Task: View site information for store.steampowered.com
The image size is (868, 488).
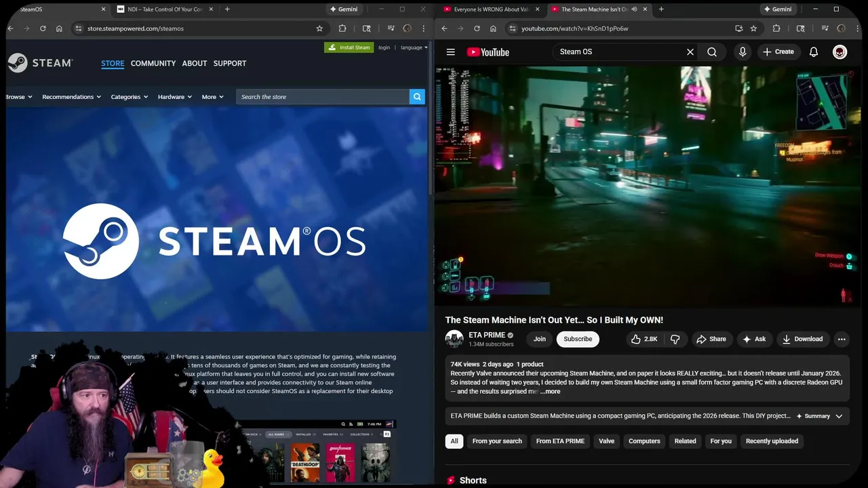Action: 79,28
